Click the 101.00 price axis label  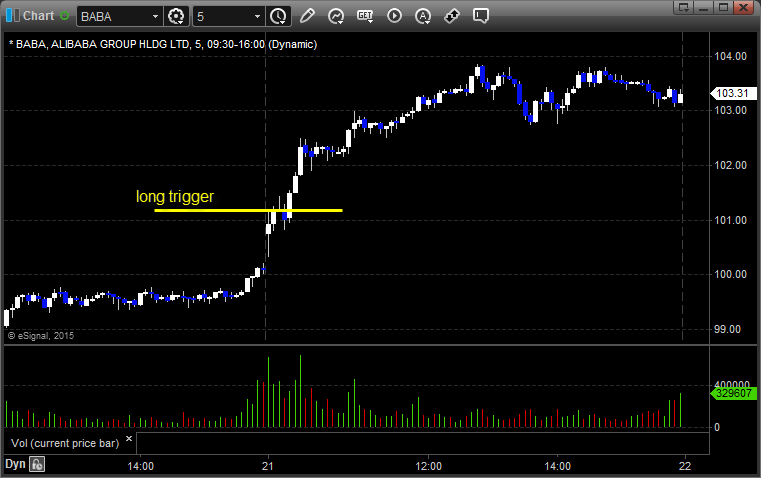pyautogui.click(x=730, y=220)
